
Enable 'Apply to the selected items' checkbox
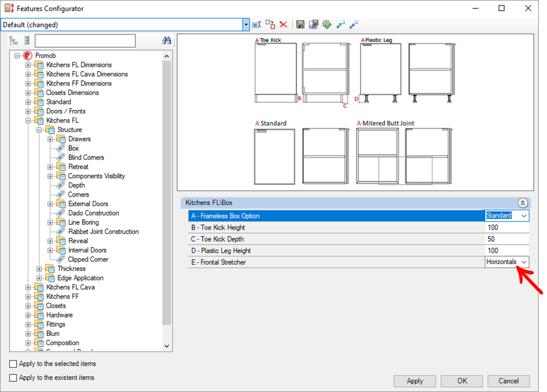(x=13, y=364)
